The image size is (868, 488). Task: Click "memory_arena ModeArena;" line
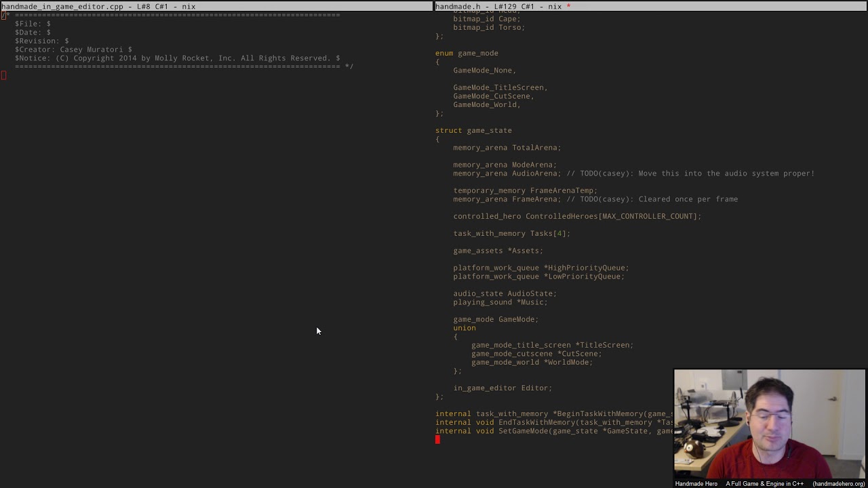pyautogui.click(x=505, y=165)
